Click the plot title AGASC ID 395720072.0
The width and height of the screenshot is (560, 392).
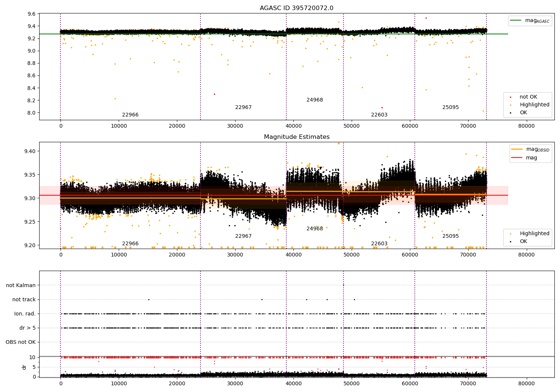point(296,8)
